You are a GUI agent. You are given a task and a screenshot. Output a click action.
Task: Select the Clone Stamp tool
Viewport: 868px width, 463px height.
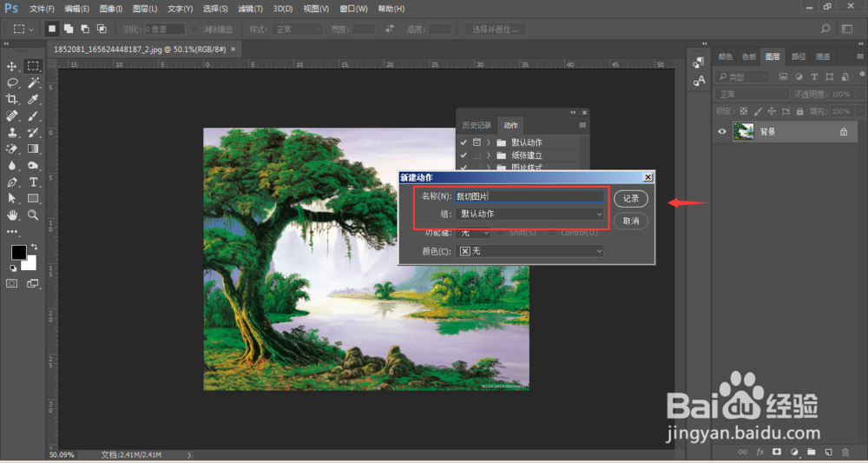(11, 132)
